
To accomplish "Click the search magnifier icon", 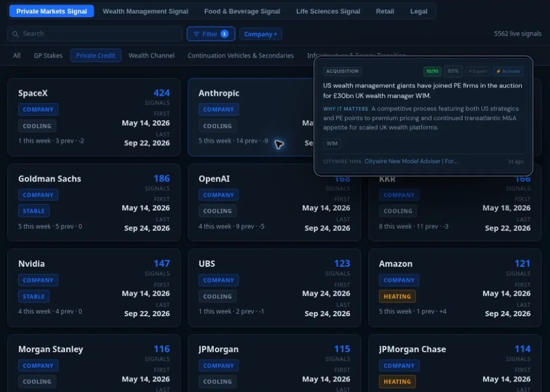I will pos(15,34).
